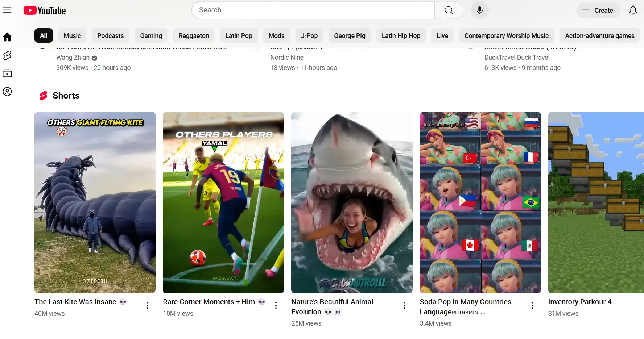The image size is (644, 339).
Task: Open the giant flying kite short thumbnail
Action: point(95,202)
